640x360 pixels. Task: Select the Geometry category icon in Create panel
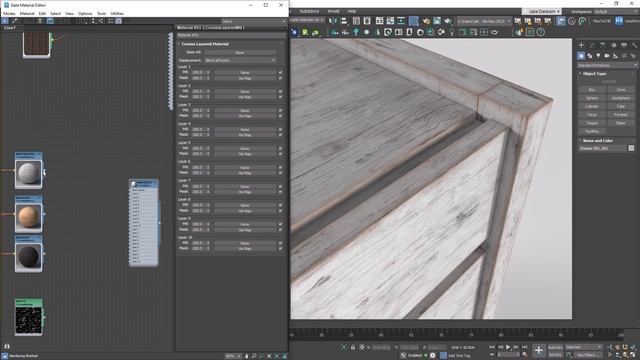tap(581, 56)
